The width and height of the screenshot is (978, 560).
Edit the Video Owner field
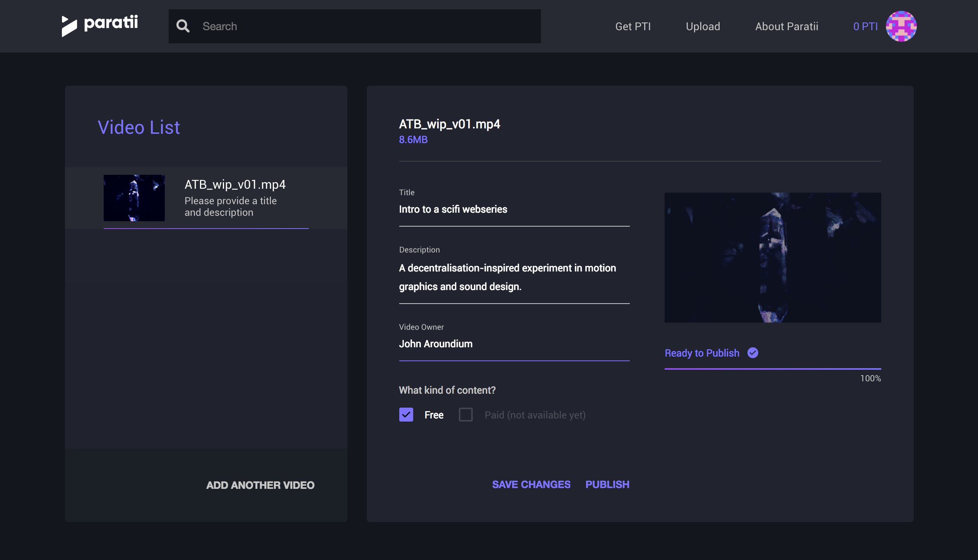(514, 344)
